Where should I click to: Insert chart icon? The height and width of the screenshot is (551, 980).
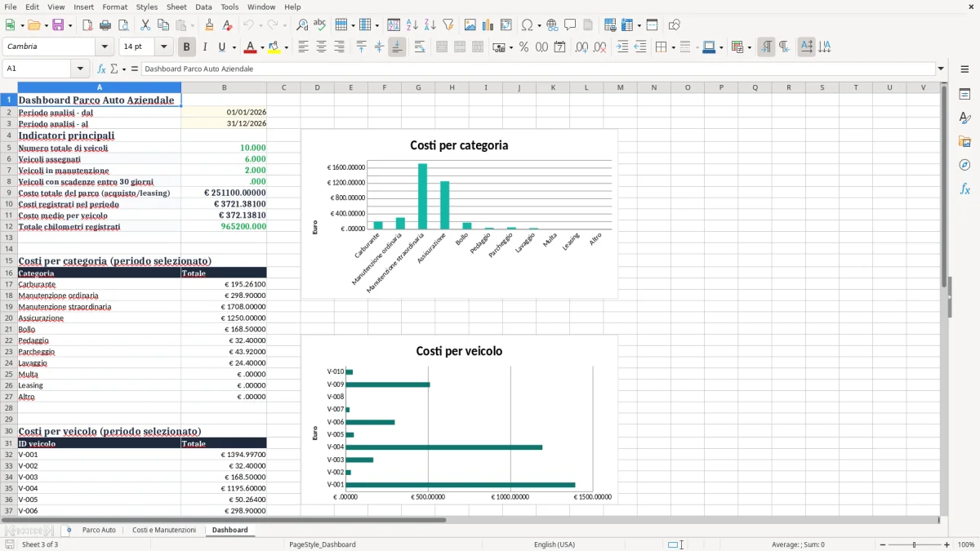pyautogui.click(x=488, y=25)
